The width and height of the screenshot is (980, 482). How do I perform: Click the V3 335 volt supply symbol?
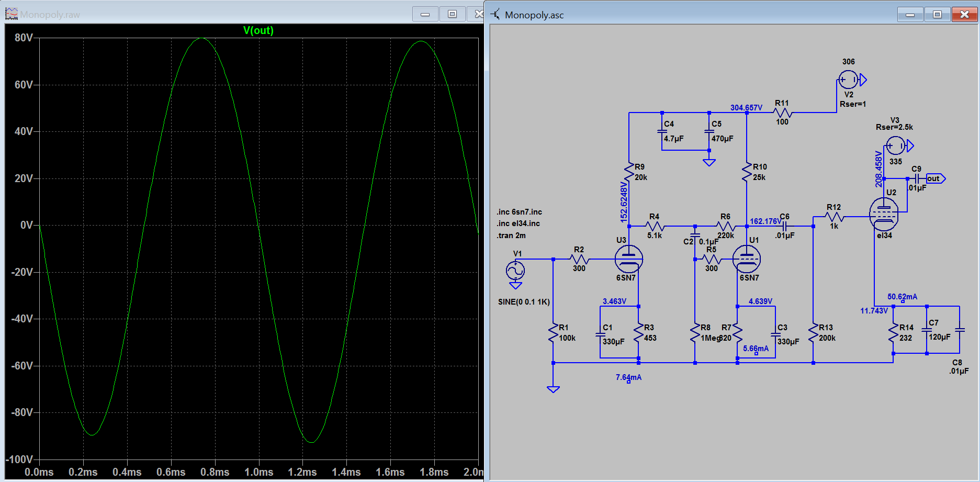(895, 145)
